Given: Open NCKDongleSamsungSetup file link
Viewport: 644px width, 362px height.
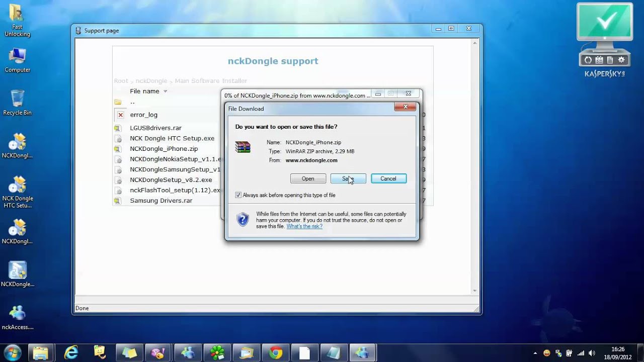Looking at the screenshot, I should [175, 169].
